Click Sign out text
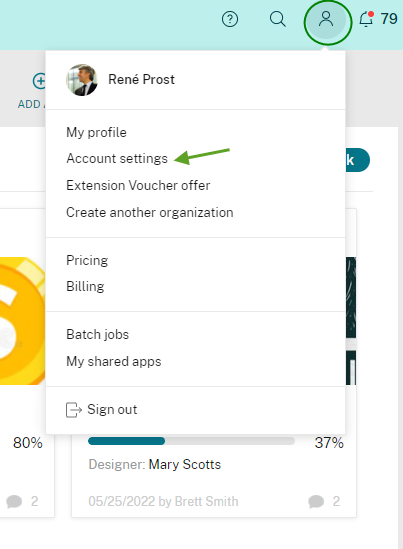 click(x=112, y=410)
